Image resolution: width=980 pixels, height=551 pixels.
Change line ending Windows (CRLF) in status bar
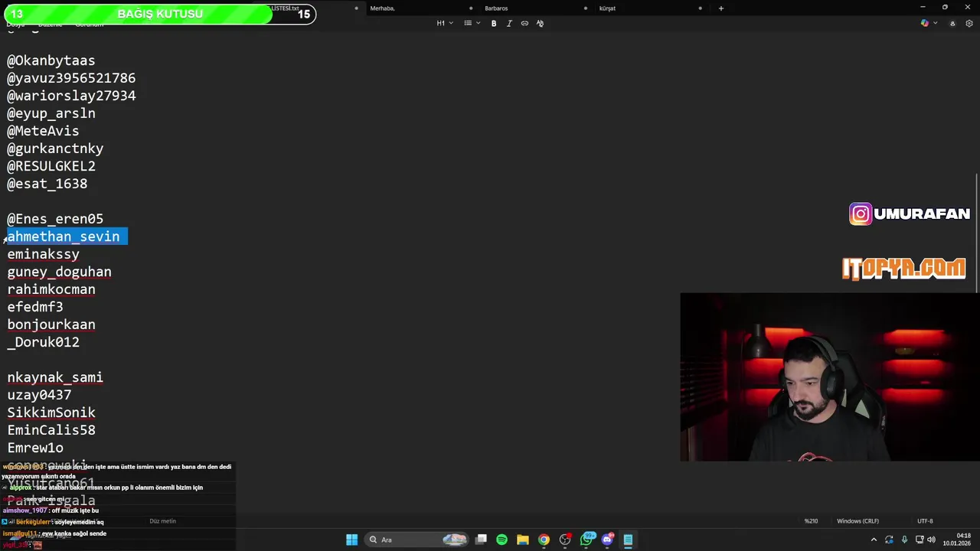click(x=857, y=521)
